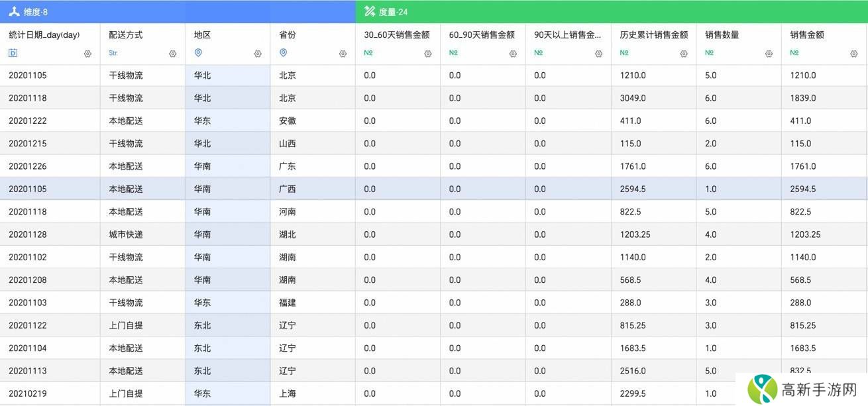Viewport: 868px width, 406px height.
Task: Click the 销售金额 column header
Action: tap(807, 35)
